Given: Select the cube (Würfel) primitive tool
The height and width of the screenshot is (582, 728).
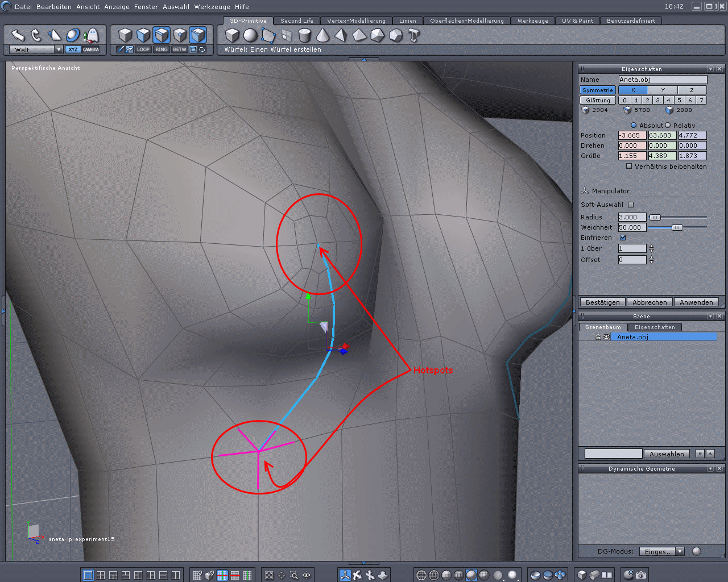Looking at the screenshot, I should 232,35.
